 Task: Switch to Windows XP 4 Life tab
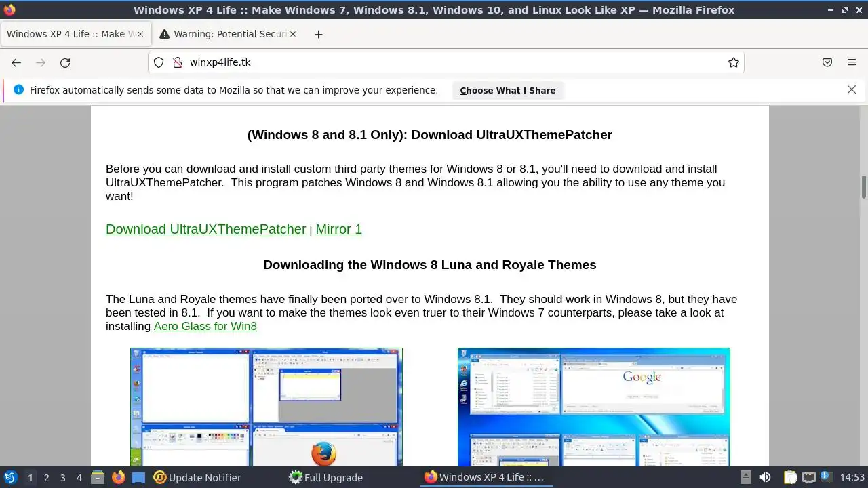click(77, 34)
